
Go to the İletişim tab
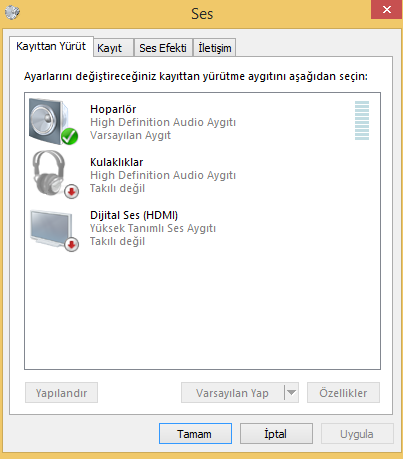[x=215, y=48]
